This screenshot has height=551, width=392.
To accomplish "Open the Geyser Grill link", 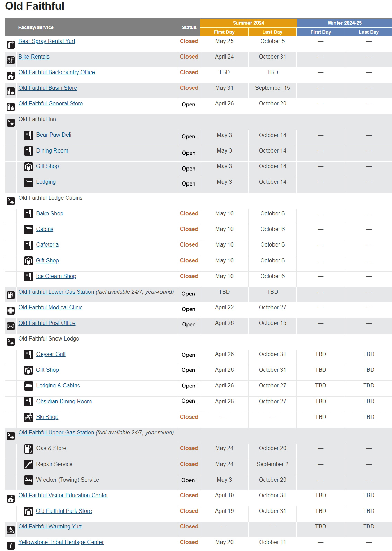I will pyautogui.click(x=51, y=354).
